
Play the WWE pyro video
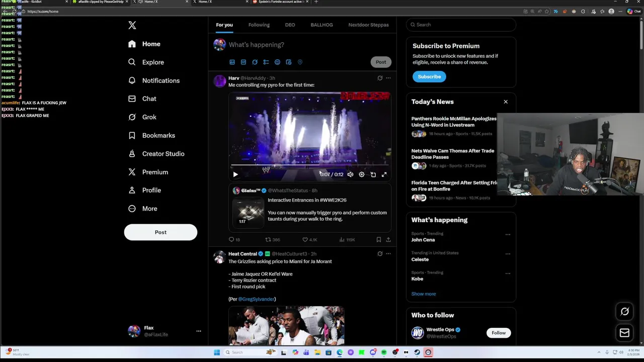point(235,174)
